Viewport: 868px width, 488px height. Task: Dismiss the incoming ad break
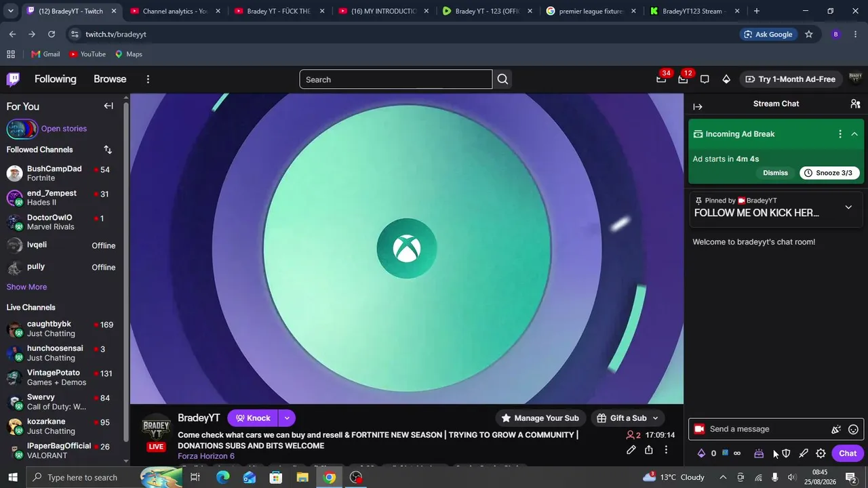(775, 173)
